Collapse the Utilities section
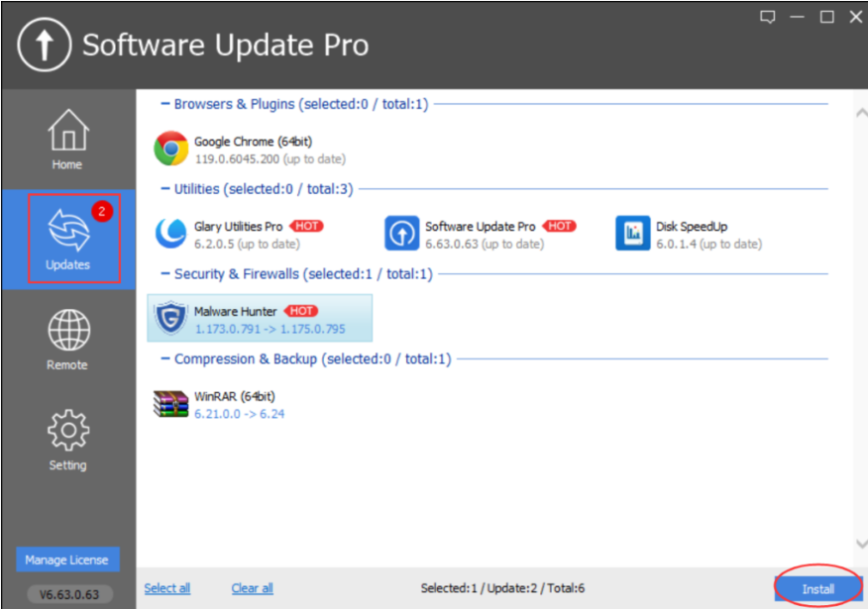Image resolution: width=868 pixels, height=609 pixels. (164, 189)
